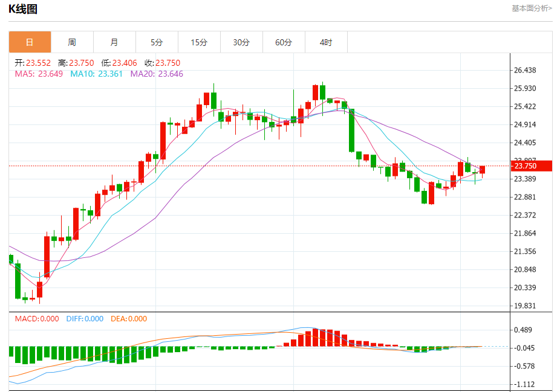The image size is (560, 392).
Task: Click the 21.356 price axis label
Action: [x=525, y=252]
